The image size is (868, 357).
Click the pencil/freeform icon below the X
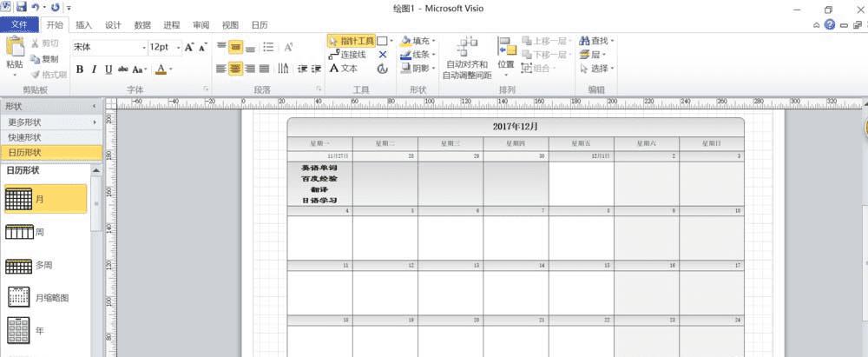(x=383, y=69)
